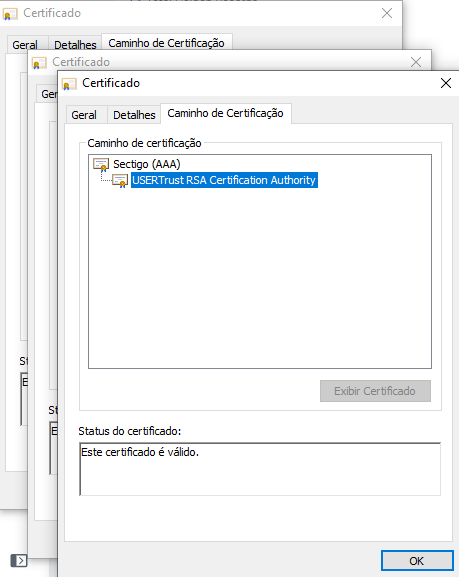Viewport: 459px width, 577px height.
Task: Close the front Certificado window
Action: [x=446, y=83]
